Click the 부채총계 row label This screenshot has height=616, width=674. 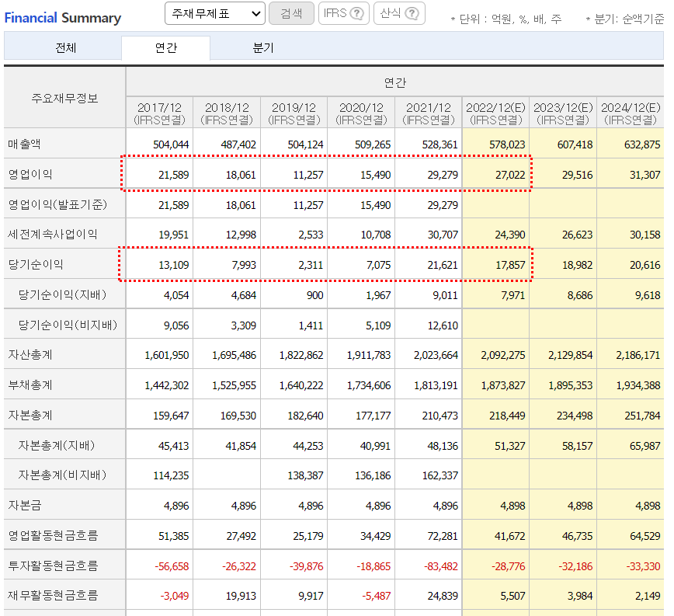tap(30, 385)
